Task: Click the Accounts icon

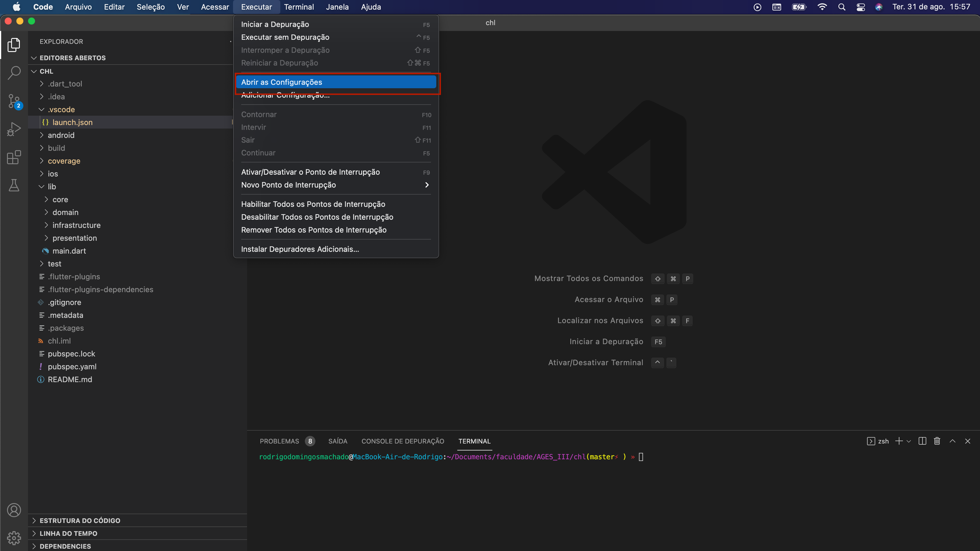Action: click(x=14, y=510)
